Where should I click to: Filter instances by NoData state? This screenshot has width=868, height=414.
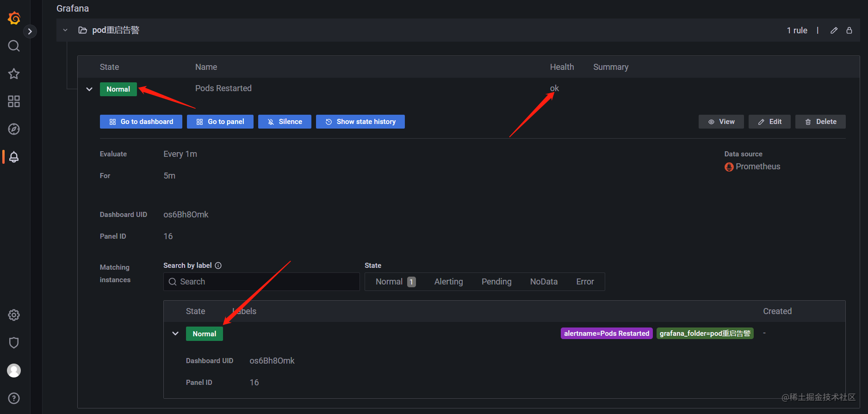pos(544,282)
